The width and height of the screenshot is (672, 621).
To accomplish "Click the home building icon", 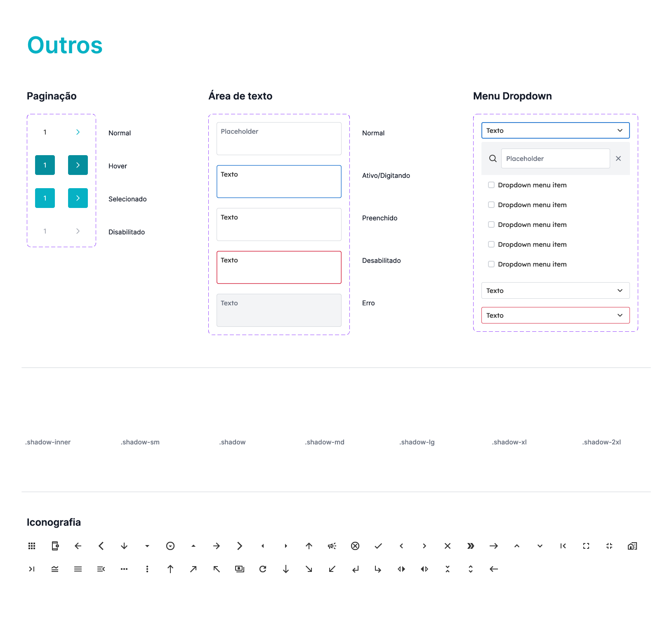I will [632, 546].
